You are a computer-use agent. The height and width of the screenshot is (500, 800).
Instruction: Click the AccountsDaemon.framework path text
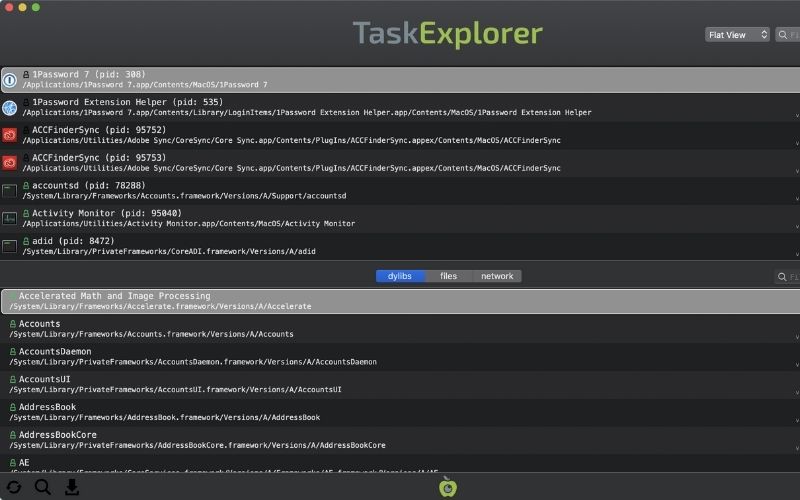point(193,362)
